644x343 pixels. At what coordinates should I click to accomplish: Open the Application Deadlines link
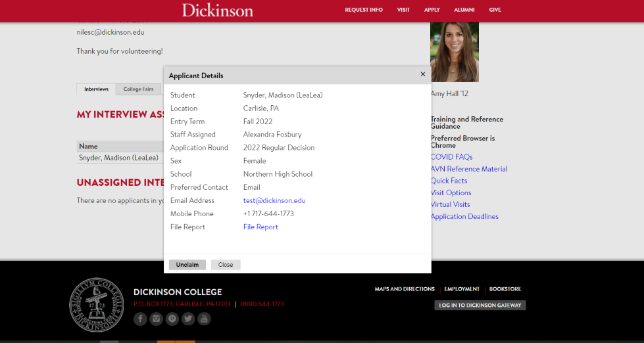coord(464,217)
